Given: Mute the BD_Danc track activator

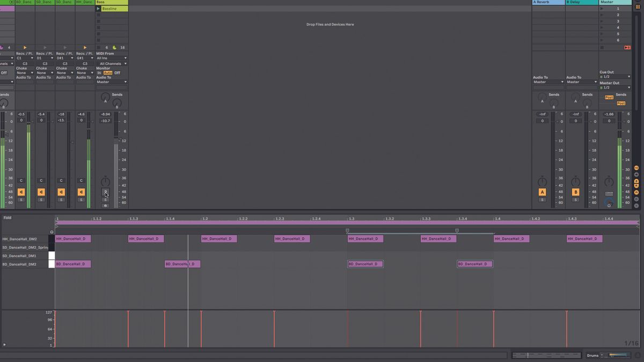Looking at the screenshot, I should click(x=21, y=192).
